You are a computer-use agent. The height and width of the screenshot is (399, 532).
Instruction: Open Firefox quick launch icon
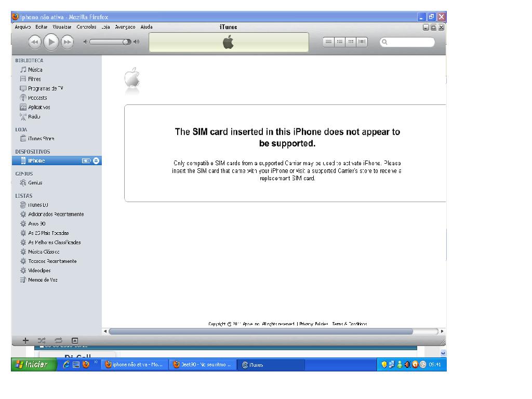pyautogui.click(x=86, y=364)
